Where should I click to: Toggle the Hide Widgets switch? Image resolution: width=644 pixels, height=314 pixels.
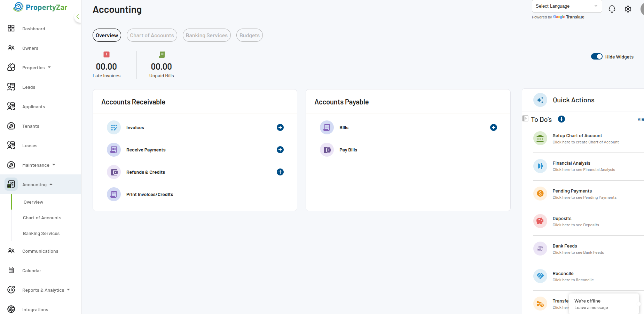[x=596, y=57]
